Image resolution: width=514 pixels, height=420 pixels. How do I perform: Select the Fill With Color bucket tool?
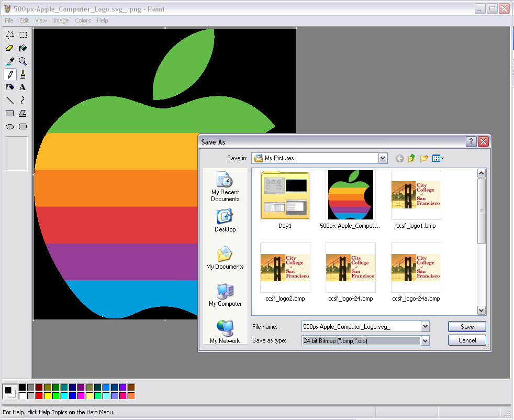(x=23, y=48)
